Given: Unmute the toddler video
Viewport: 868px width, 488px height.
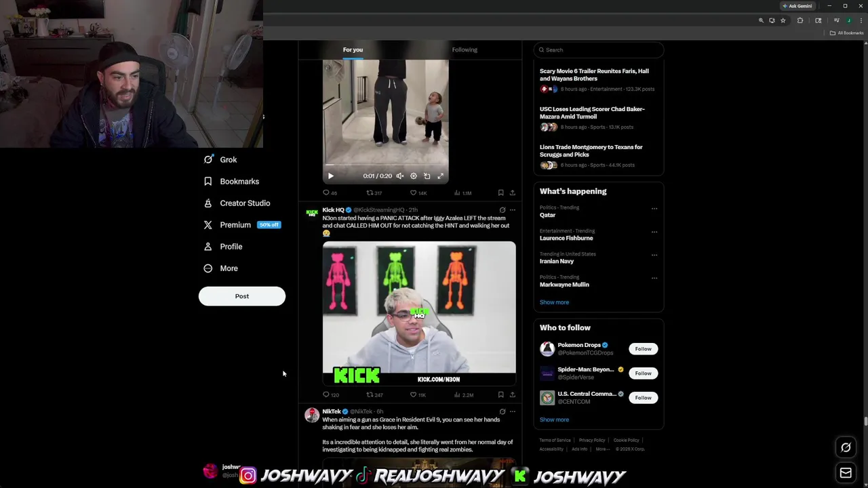Looking at the screenshot, I should point(400,176).
